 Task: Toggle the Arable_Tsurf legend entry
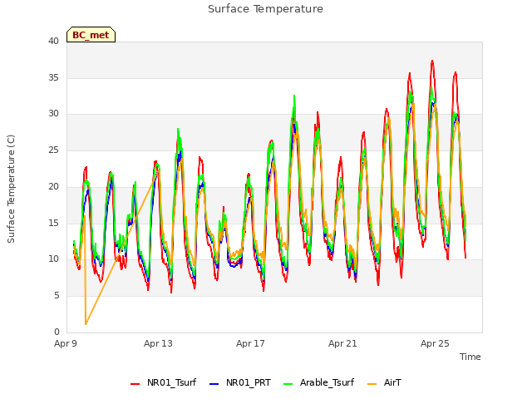tap(318, 382)
